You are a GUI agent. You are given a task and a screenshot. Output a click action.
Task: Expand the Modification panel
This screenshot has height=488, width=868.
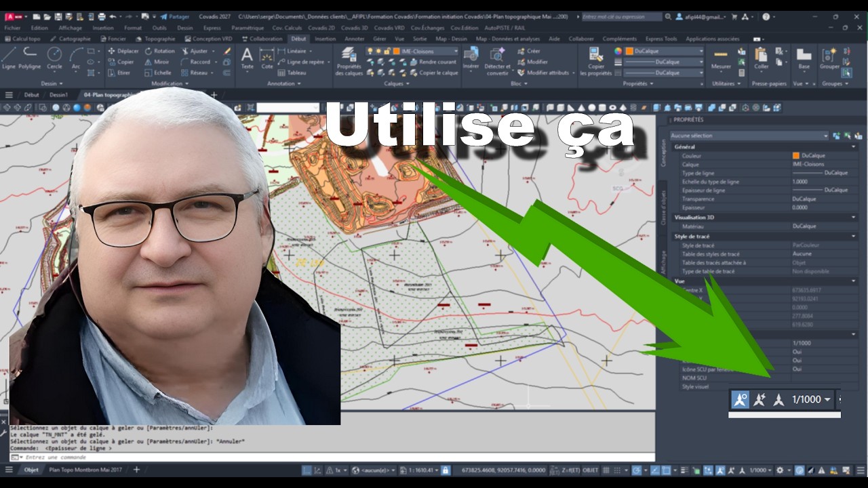[170, 83]
